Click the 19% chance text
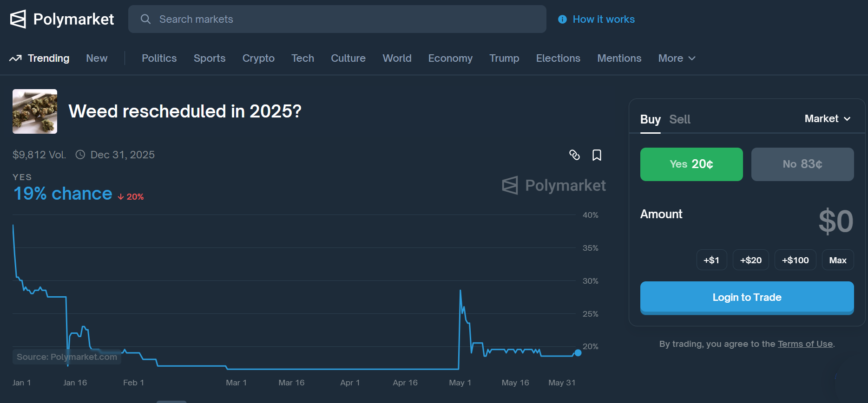The height and width of the screenshot is (403, 868). pyautogui.click(x=63, y=194)
